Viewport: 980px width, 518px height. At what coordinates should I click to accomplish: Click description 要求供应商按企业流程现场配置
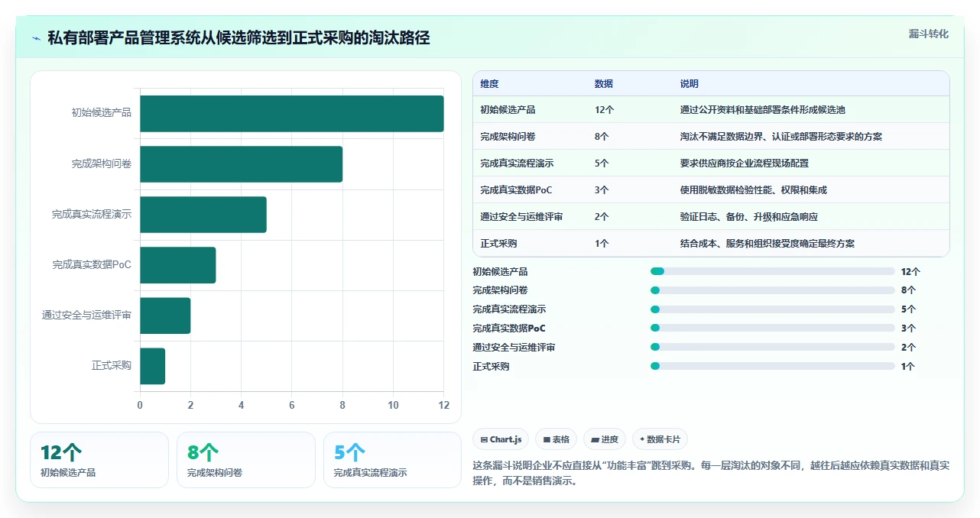[x=744, y=163]
